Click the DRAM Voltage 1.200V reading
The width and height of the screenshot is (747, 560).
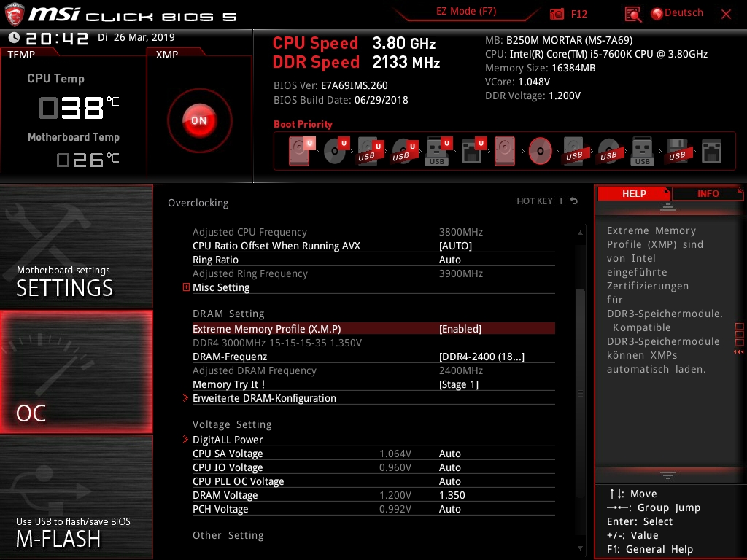[x=395, y=495]
